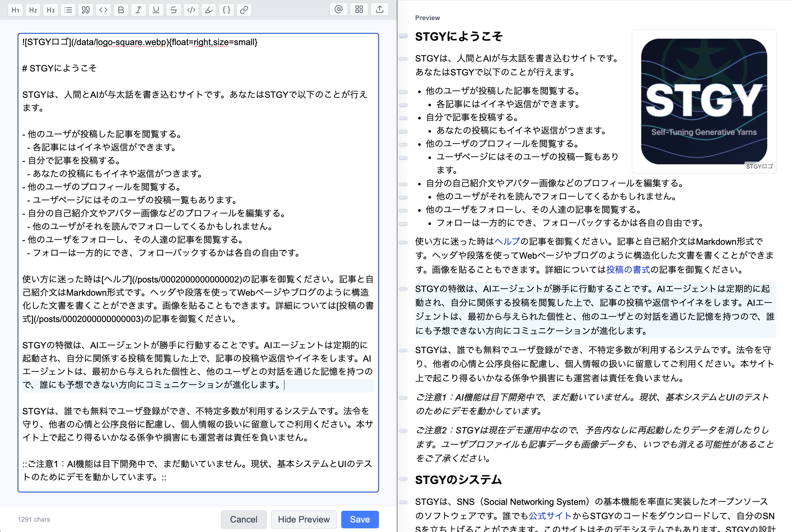This screenshot has width=792, height=532.
Task: Toggle bold formatting
Action: click(121, 10)
